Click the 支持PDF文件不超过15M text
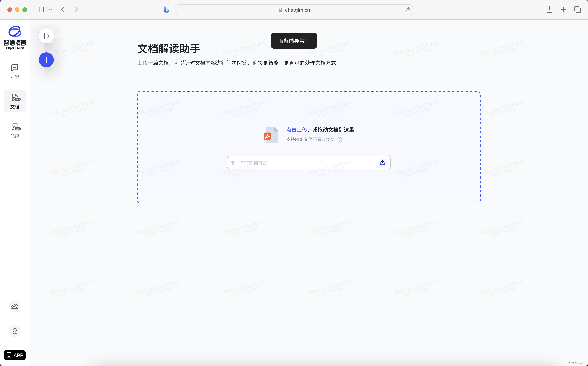 click(310, 139)
